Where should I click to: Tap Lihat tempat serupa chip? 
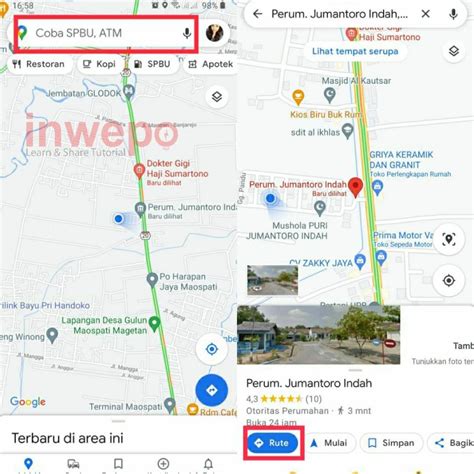(355, 51)
